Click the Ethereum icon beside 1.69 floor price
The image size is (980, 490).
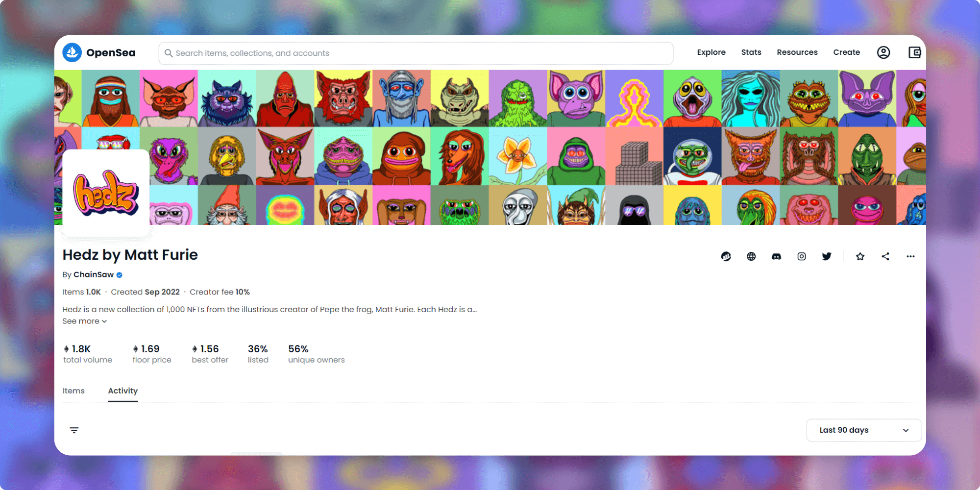(x=136, y=349)
